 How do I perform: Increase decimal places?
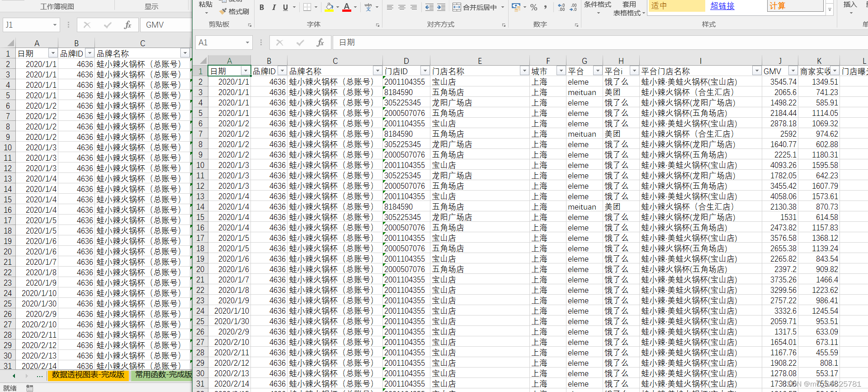561,7
